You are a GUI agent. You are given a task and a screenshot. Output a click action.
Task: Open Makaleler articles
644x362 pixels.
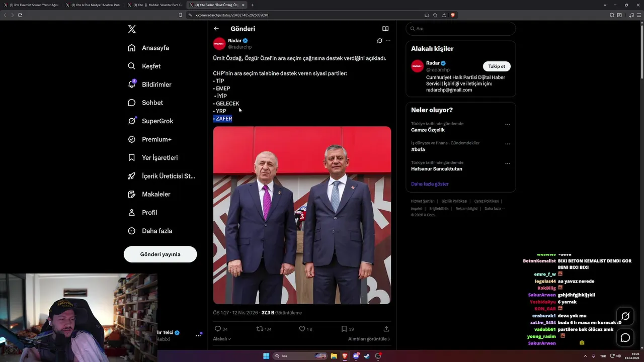pyautogui.click(x=149, y=194)
